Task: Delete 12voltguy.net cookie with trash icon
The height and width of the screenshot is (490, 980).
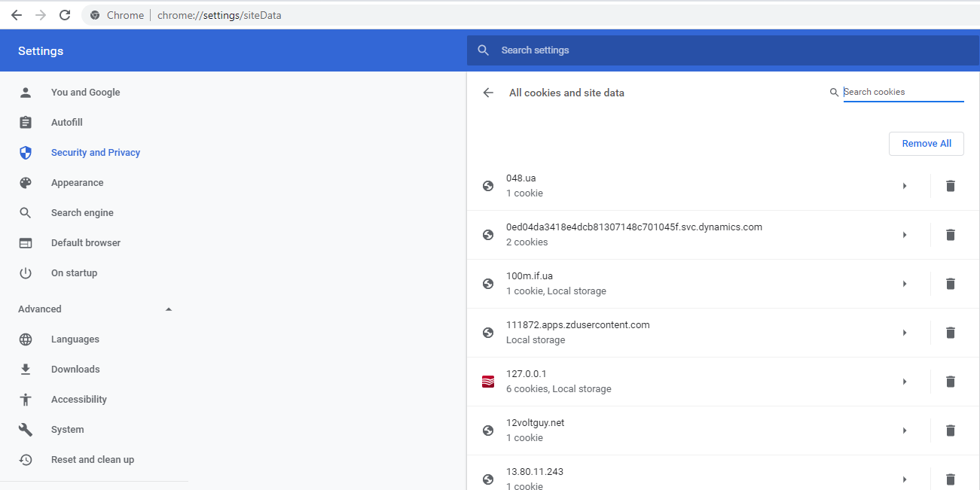Action: 951,431
